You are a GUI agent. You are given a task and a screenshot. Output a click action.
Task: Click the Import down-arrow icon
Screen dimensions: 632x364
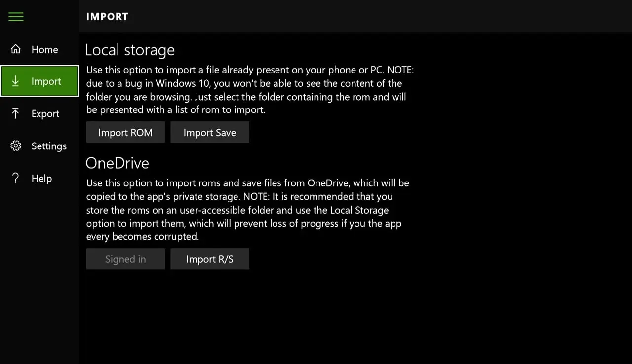tap(16, 81)
